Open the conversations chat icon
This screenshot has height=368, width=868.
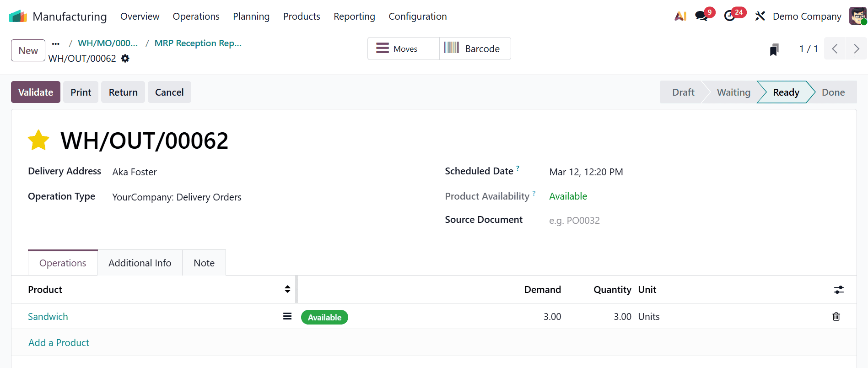(x=701, y=16)
